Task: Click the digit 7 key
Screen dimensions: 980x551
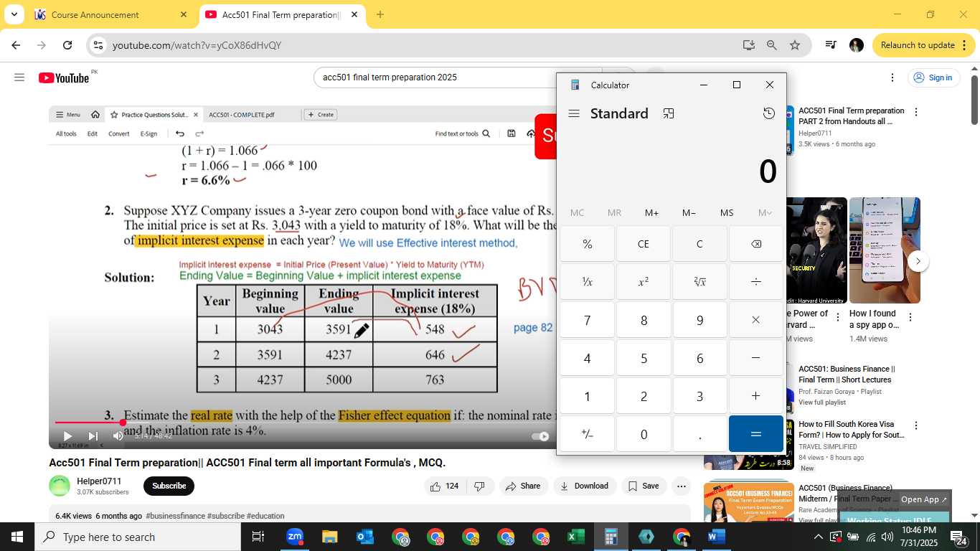Action: click(588, 320)
